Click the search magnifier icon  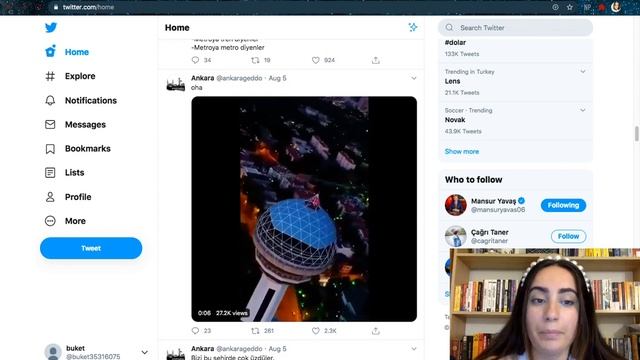pos(449,28)
